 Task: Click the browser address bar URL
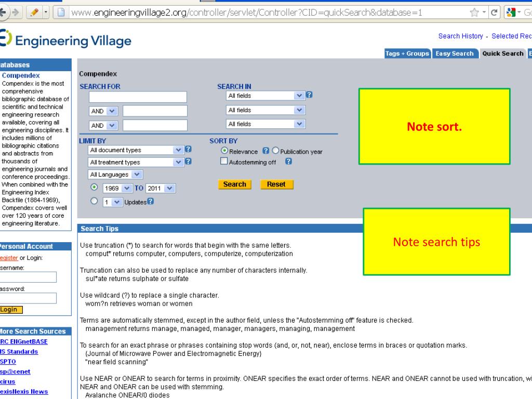click(x=246, y=12)
